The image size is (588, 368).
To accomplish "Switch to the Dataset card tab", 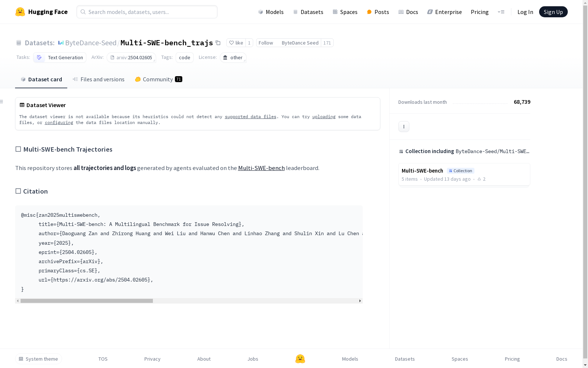I will tap(41, 79).
